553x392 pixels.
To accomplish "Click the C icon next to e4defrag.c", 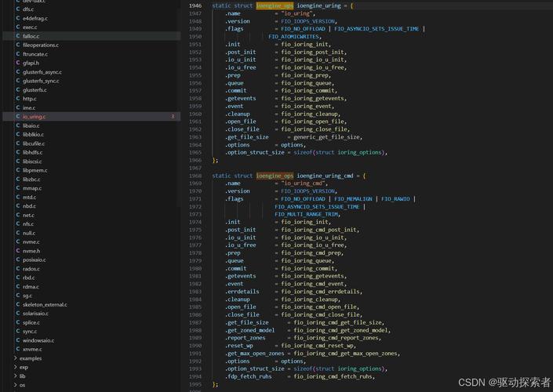I will [x=17, y=18].
